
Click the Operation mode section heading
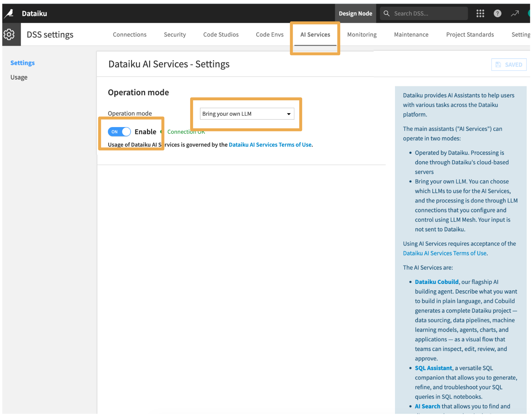coord(138,92)
